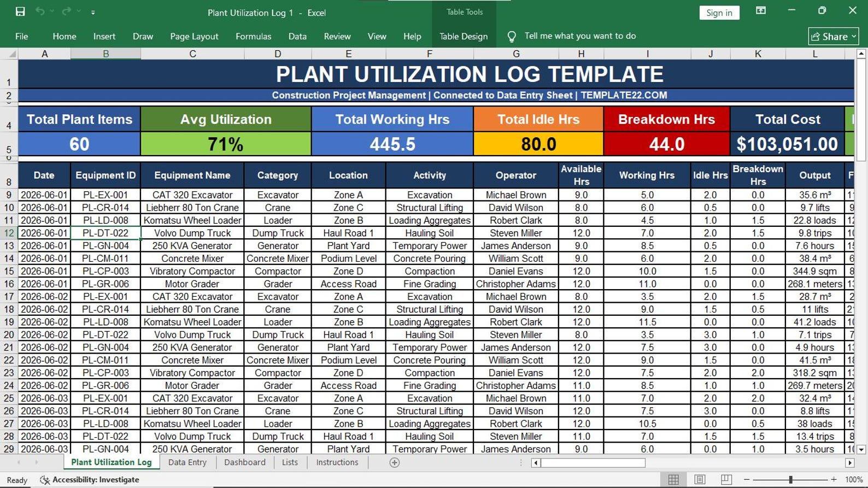The height and width of the screenshot is (488, 868).
Task: Select column header B
Action: [105, 54]
